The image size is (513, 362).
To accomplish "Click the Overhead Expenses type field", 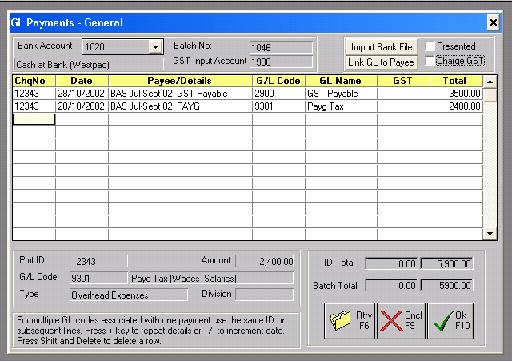I will [129, 295].
